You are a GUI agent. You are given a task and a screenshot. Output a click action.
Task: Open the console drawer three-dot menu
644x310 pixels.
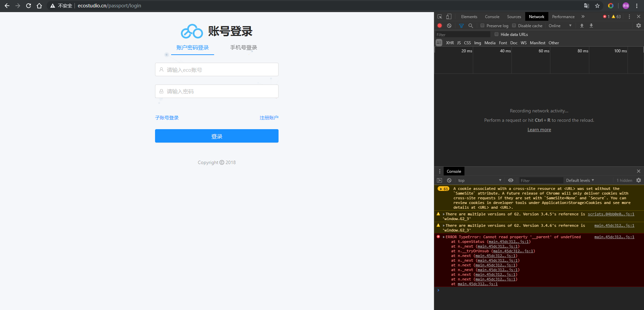click(x=440, y=171)
